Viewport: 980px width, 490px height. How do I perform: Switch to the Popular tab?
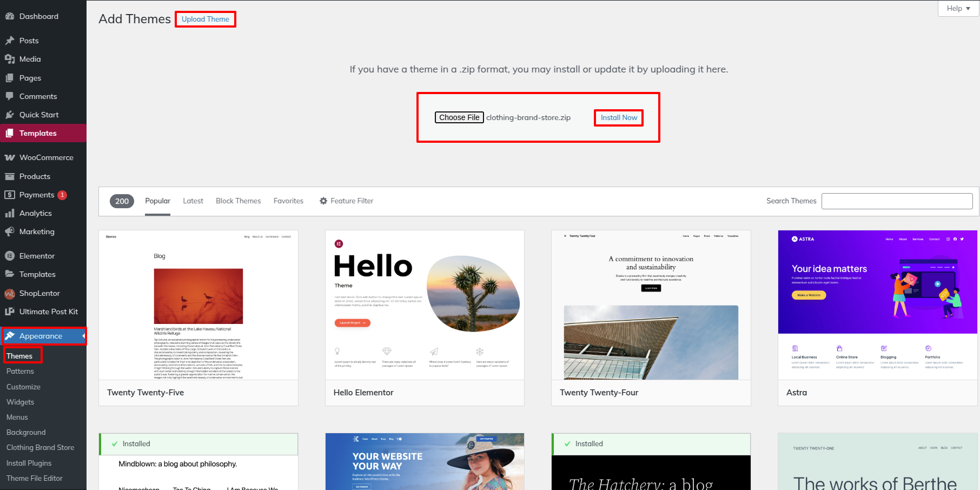pyautogui.click(x=157, y=201)
